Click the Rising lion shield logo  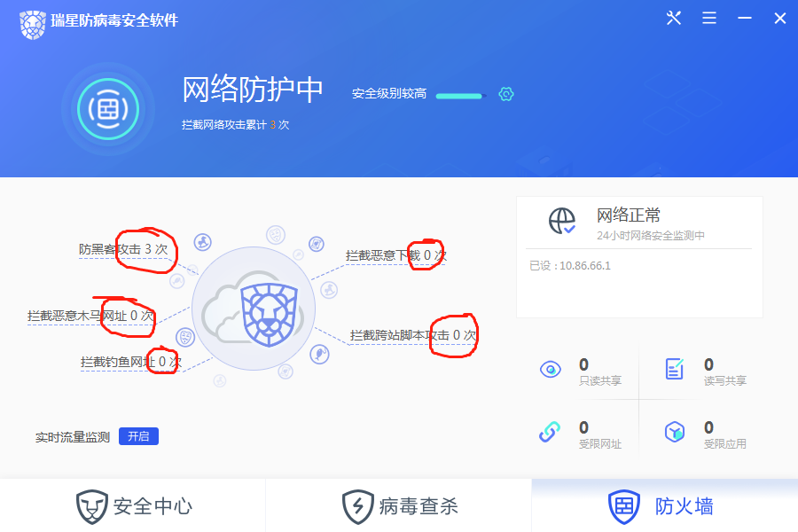(33, 24)
